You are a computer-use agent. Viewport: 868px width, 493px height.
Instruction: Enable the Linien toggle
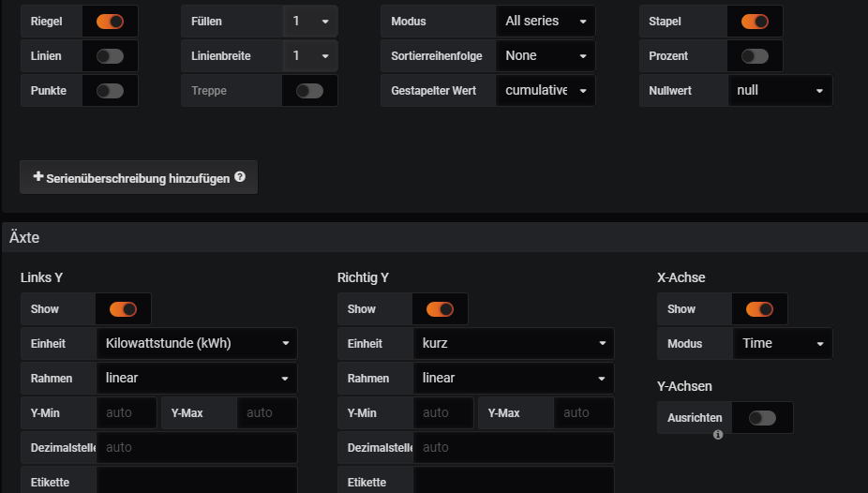coord(110,56)
